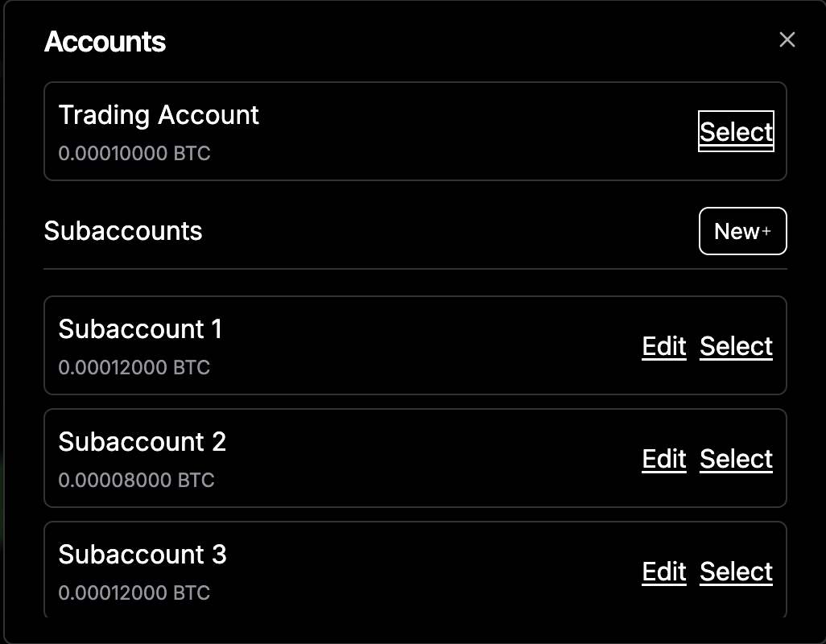Click Subaccount 2 balance of 0.00008000 BTC
This screenshot has width=826, height=644.
pos(137,480)
